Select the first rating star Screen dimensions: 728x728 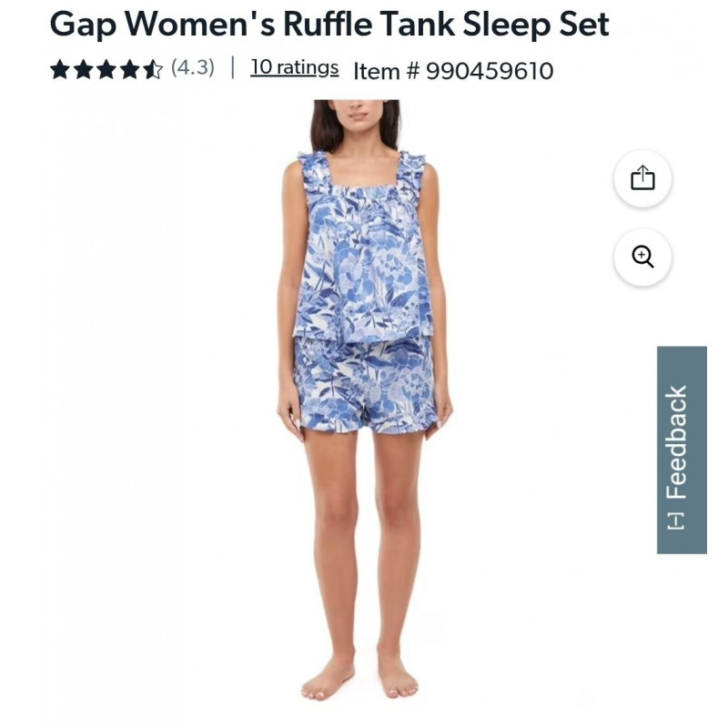pos(60,70)
